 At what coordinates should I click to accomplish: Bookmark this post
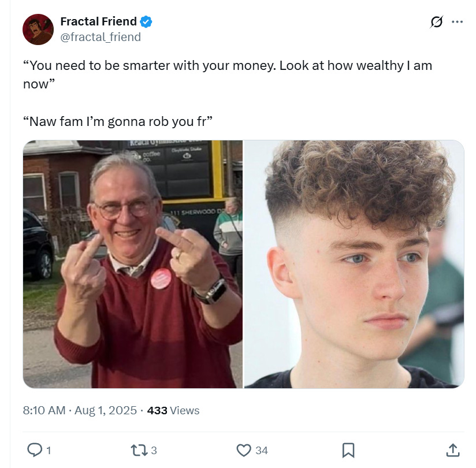click(x=348, y=450)
